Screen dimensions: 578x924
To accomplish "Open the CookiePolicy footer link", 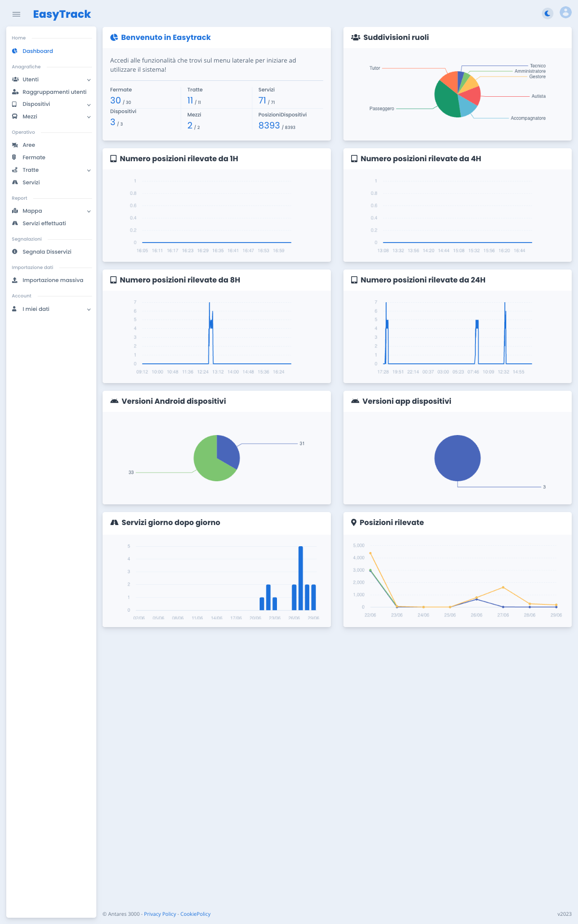I will coord(195,914).
